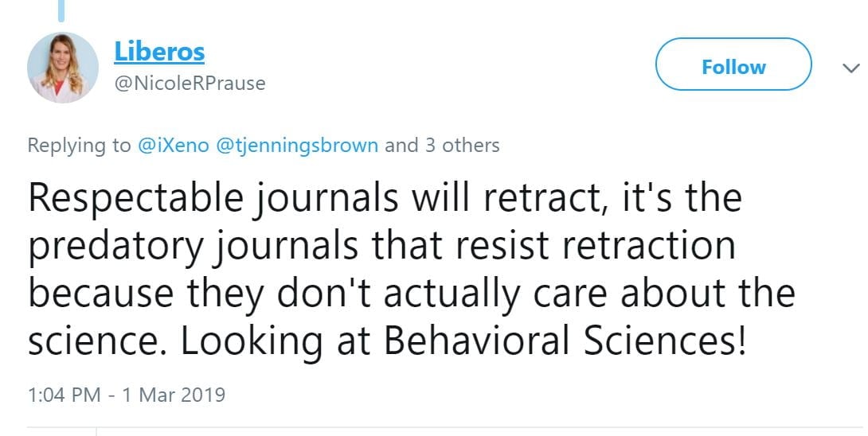The height and width of the screenshot is (436, 868).
Task: Click the "1 Mar 2019" date text
Action: [175, 394]
